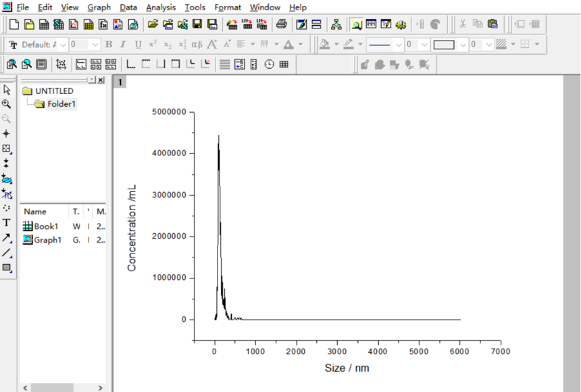
Task: Open an existing project with folder icon
Action: click(x=153, y=24)
